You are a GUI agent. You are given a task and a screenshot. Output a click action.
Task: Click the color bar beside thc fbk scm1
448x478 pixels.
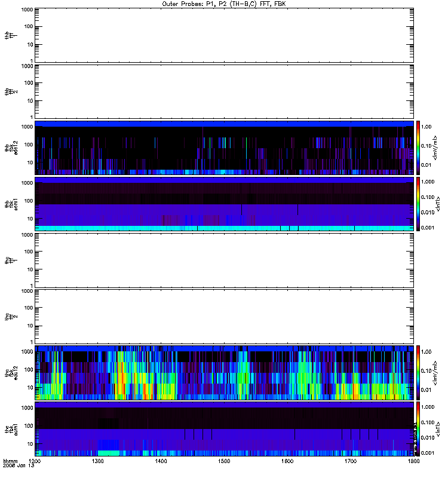pos(418,429)
